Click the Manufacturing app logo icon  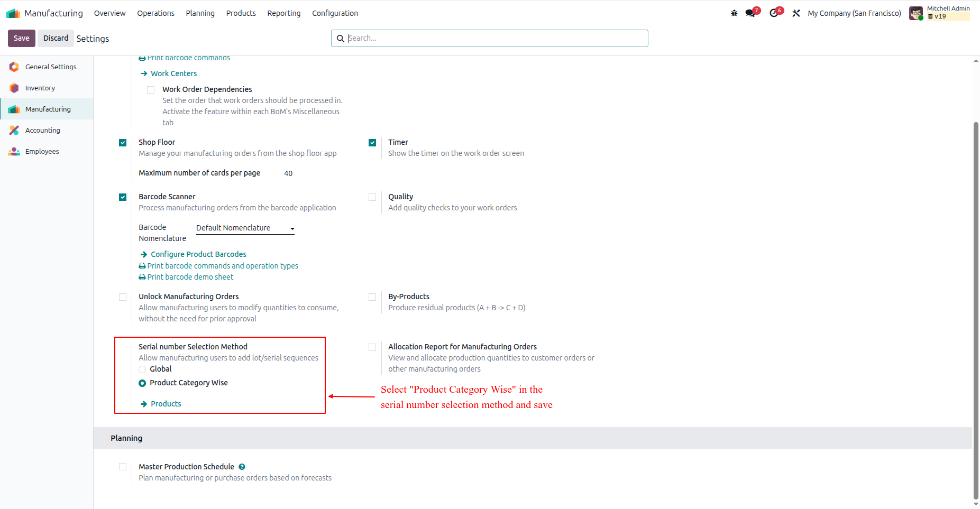pos(13,13)
